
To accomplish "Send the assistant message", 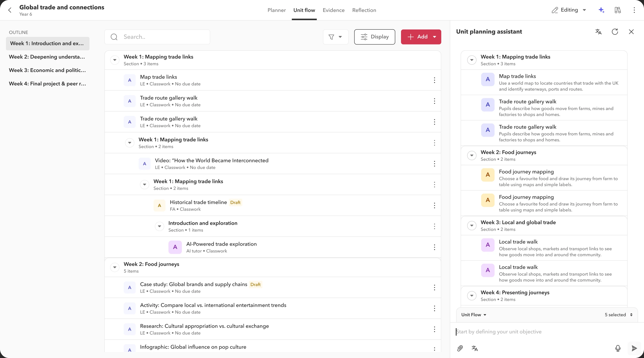I will click(634, 348).
